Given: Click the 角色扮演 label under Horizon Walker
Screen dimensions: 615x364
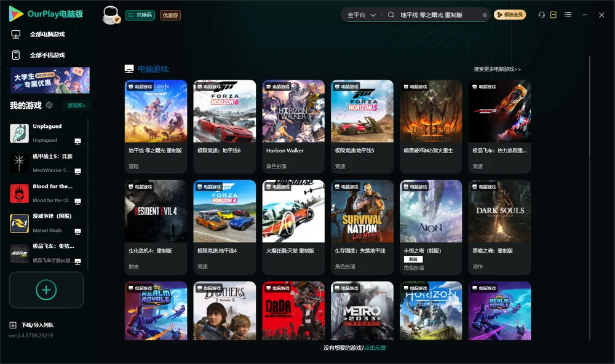Looking at the screenshot, I should tap(276, 166).
